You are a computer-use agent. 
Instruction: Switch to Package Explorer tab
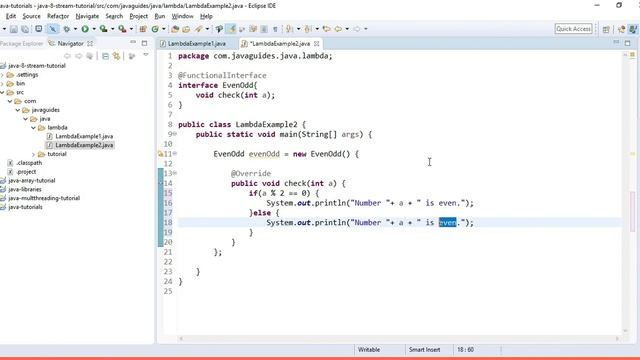[x=21, y=43]
